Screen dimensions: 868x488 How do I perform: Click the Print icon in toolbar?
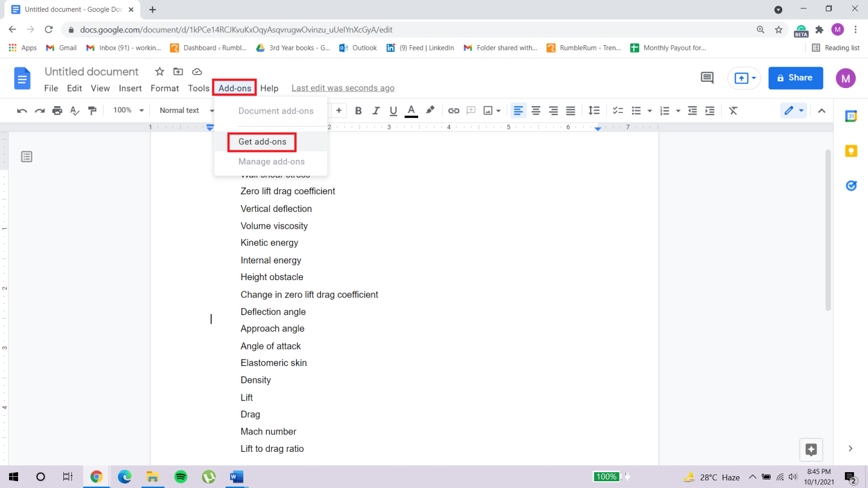coord(57,111)
